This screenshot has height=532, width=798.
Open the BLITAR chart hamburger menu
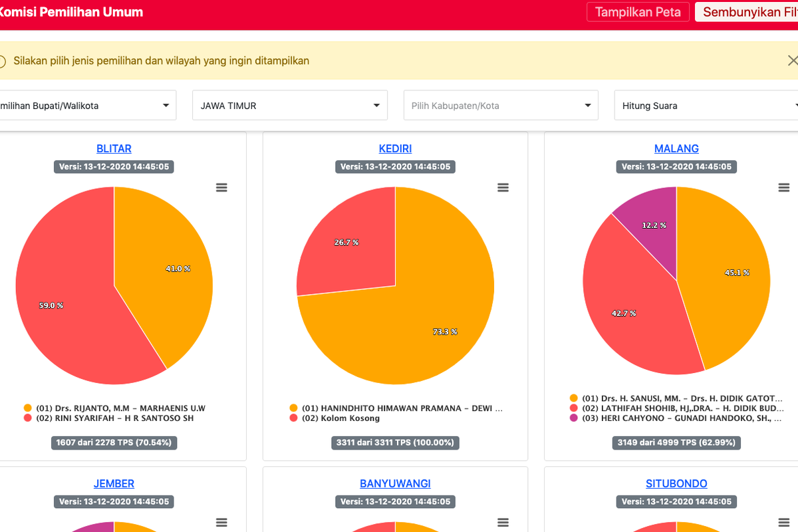pyautogui.click(x=221, y=188)
